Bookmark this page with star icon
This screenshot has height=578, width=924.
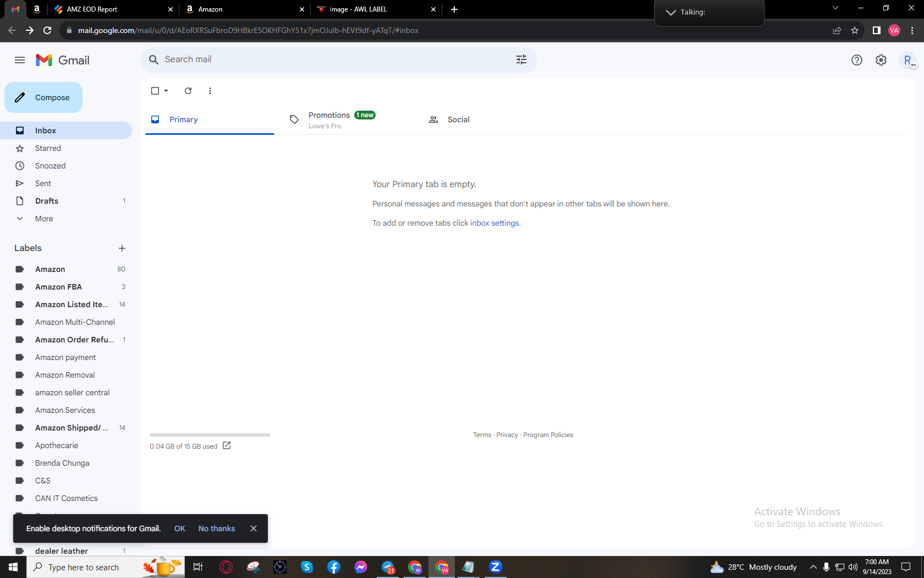click(855, 30)
